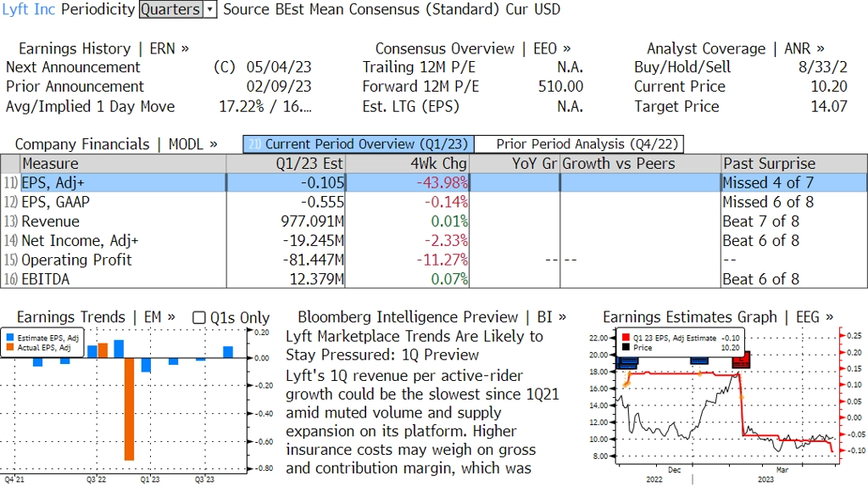Click the Prior Announcement date 02/09/23

tap(278, 87)
